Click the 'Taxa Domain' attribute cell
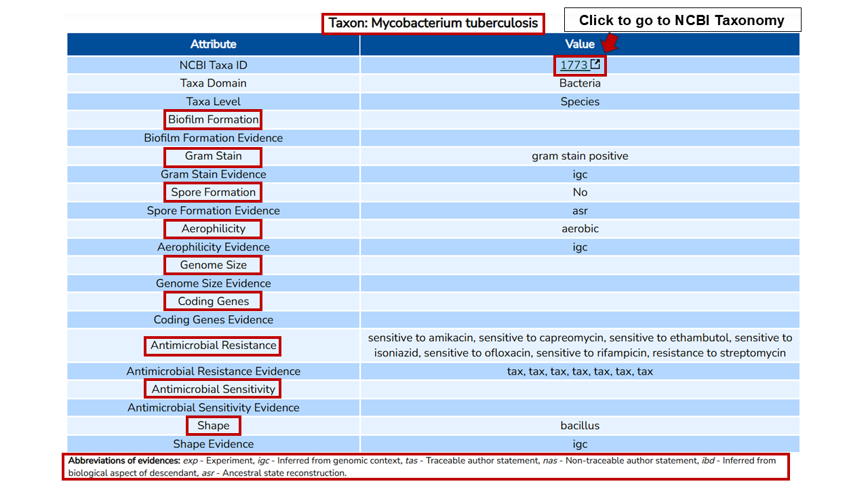 coord(214,83)
